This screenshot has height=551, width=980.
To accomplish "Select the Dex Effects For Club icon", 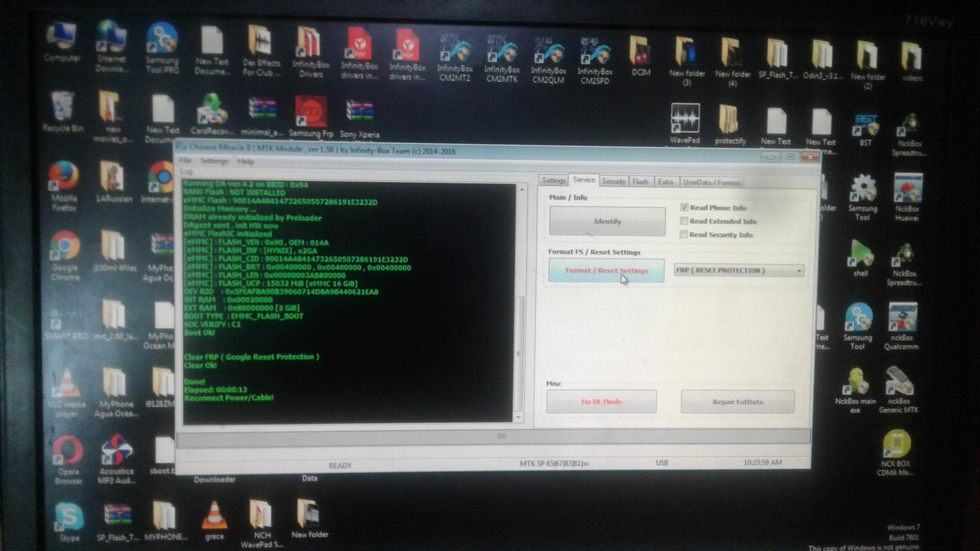I will [262, 51].
